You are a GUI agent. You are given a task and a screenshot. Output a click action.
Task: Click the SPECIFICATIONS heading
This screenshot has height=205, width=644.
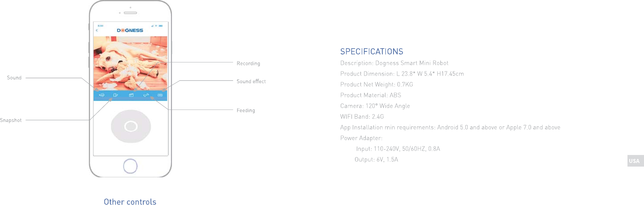click(372, 51)
